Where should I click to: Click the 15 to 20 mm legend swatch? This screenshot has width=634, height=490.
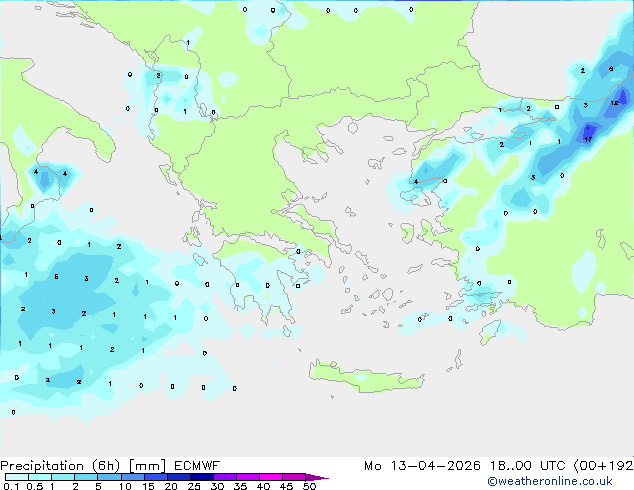tap(155, 477)
